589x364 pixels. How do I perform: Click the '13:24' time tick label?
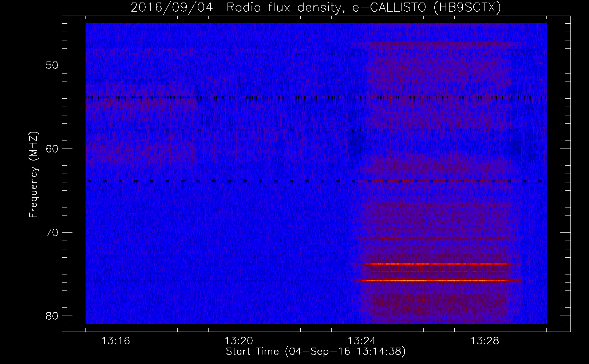[362, 341]
